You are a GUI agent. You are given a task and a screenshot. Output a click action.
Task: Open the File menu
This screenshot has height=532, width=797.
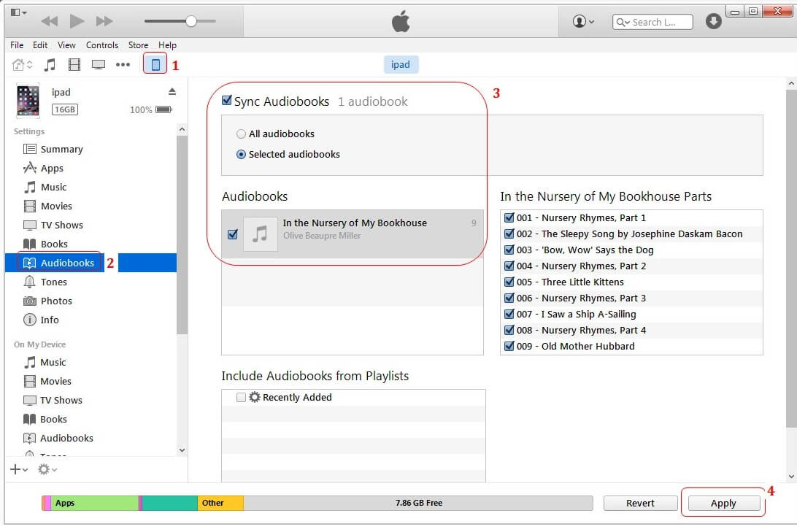17,45
